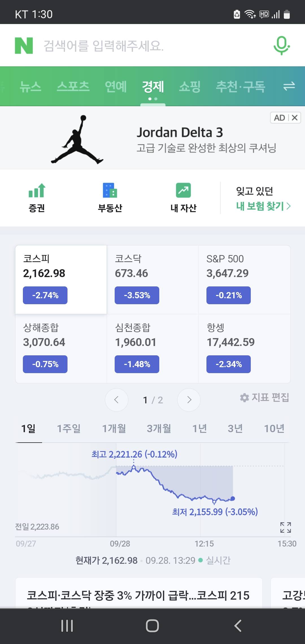Tap the search input field
The image size is (305, 644).
pyautogui.click(x=152, y=45)
